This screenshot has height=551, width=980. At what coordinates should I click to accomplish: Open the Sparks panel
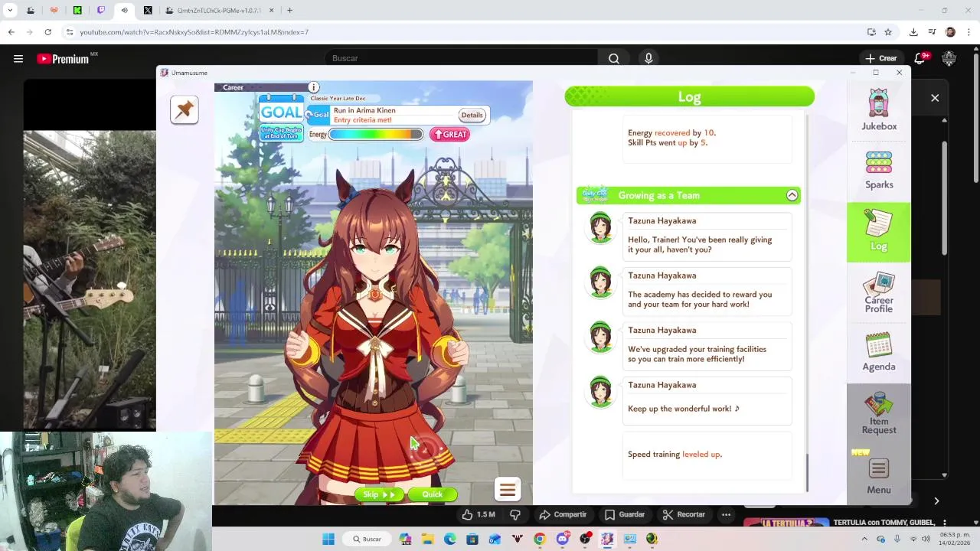pos(879,170)
